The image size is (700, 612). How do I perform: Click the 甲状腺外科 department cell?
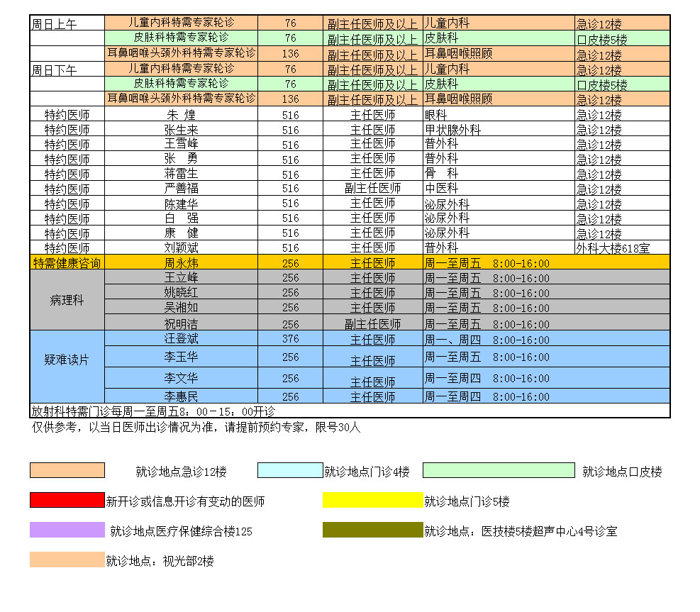499,130
